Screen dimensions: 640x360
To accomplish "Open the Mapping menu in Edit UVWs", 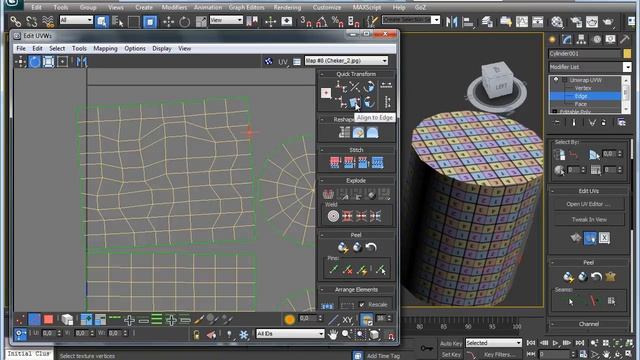I will 105,49.
